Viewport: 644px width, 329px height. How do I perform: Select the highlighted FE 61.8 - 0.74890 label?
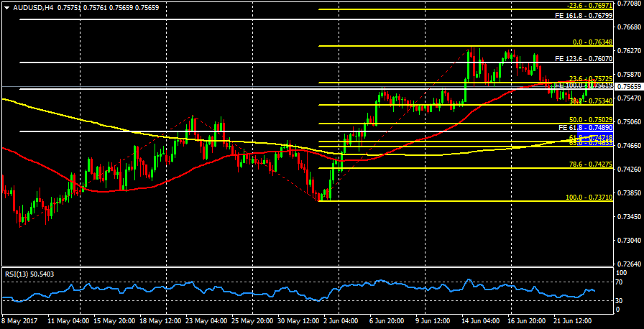tap(585, 127)
